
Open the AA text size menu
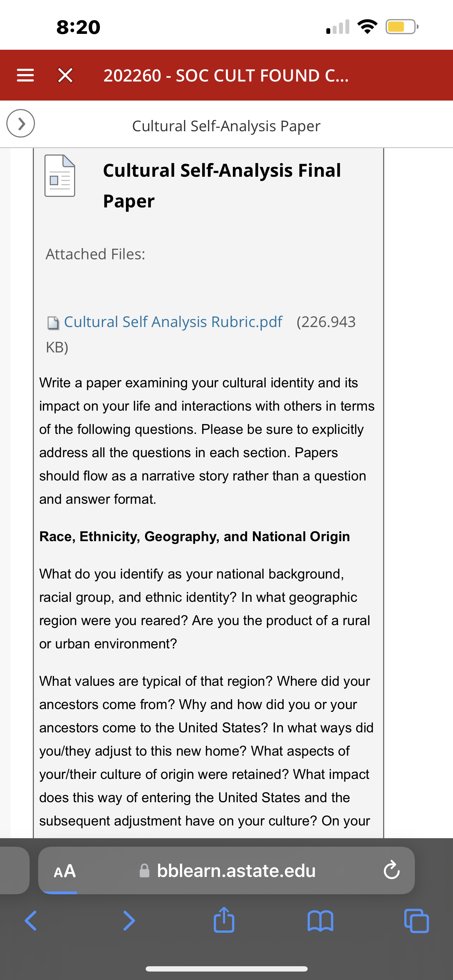click(x=65, y=871)
